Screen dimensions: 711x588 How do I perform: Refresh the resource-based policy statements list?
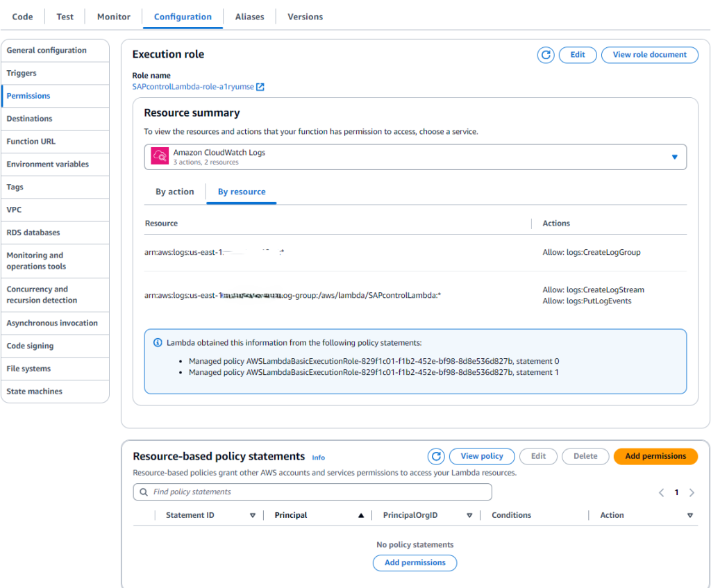click(x=437, y=456)
